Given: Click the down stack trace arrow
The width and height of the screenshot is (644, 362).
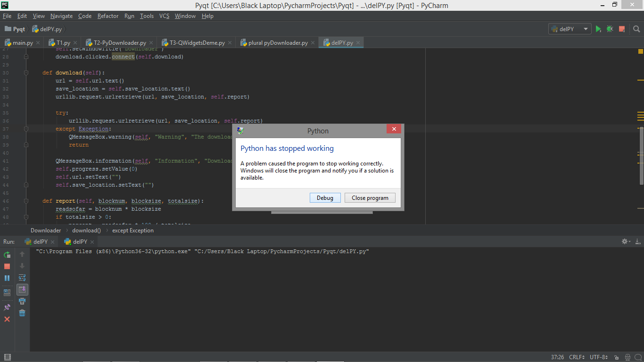Looking at the screenshot, I should tap(22, 266).
